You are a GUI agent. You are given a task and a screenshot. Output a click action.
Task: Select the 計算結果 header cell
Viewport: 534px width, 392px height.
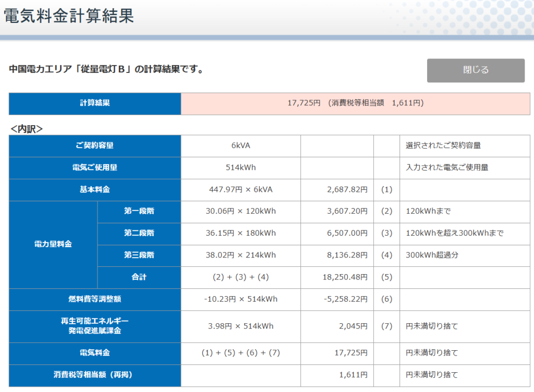94,103
